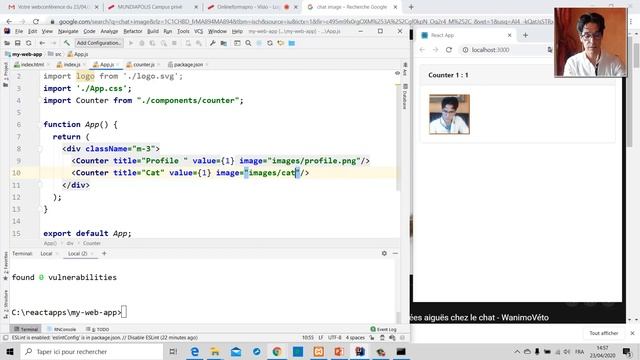The width and height of the screenshot is (640, 360).
Task: Click src breadcrumb in navigation bar
Action: (x=56, y=54)
